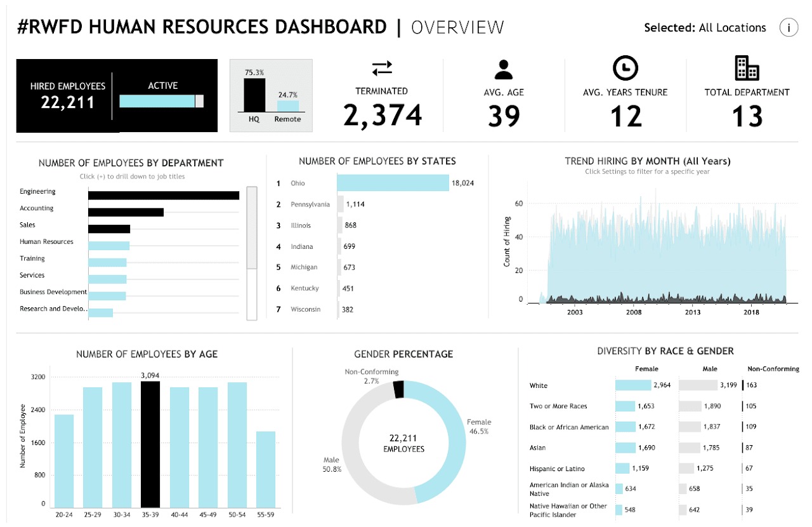The width and height of the screenshot is (812, 527).
Task: Click the Active employees progress bar
Action: [x=161, y=101]
